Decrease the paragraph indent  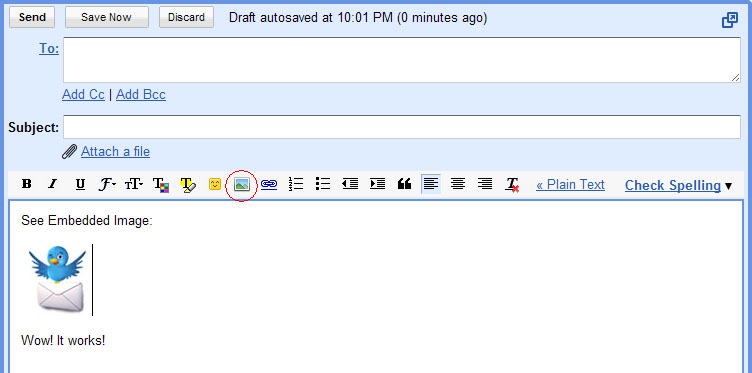[x=350, y=184]
